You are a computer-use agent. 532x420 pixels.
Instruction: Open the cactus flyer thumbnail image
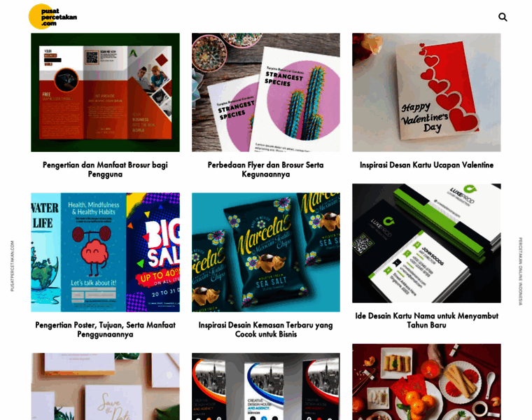click(266, 92)
